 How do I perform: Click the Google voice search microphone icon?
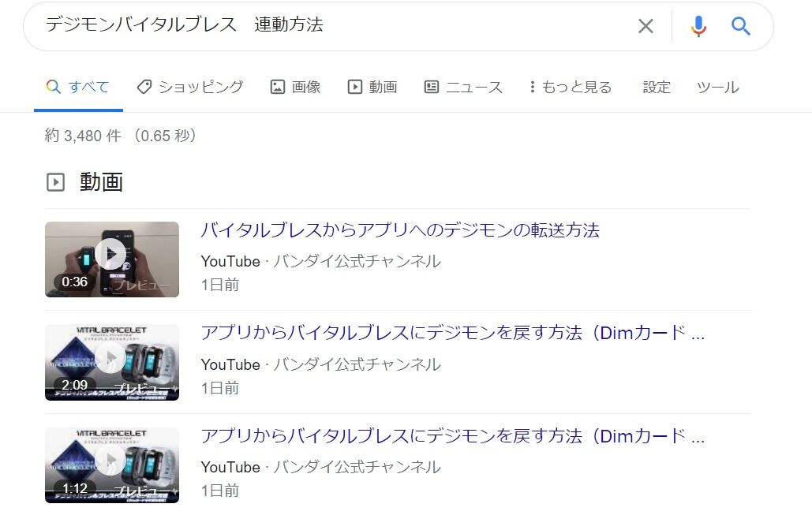click(698, 26)
